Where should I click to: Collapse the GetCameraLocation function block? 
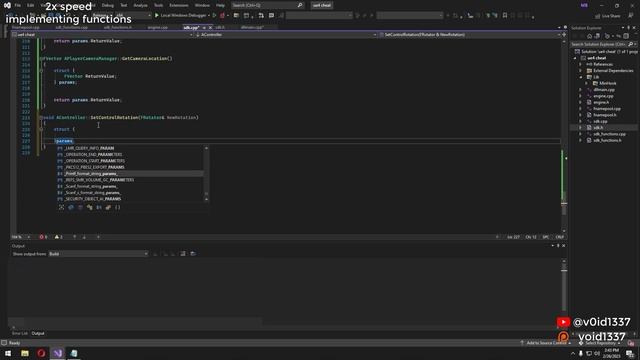click(41, 59)
